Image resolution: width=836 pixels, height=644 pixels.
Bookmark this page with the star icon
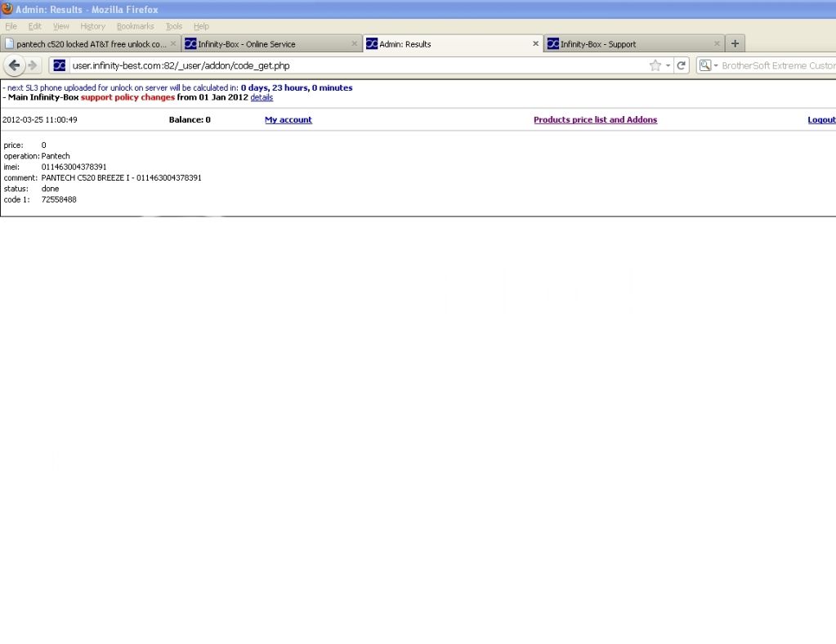(x=655, y=65)
